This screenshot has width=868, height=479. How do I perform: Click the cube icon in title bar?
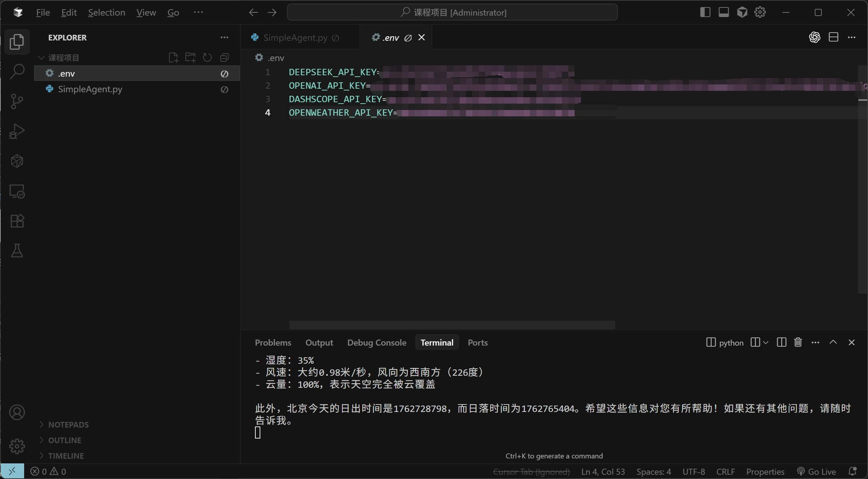pos(742,12)
